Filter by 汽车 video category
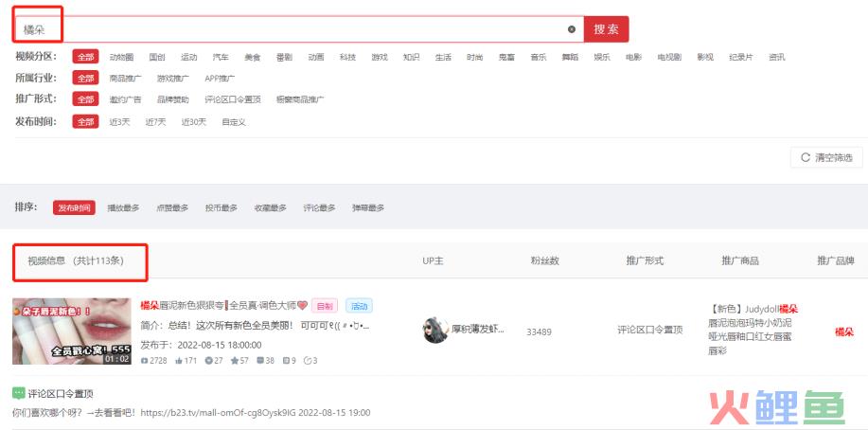 221,57
